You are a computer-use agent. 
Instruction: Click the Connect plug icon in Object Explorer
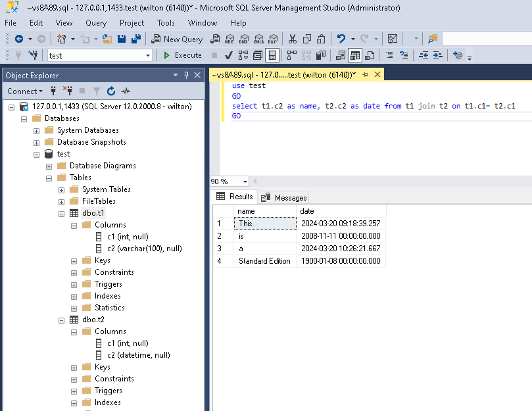pos(53,91)
